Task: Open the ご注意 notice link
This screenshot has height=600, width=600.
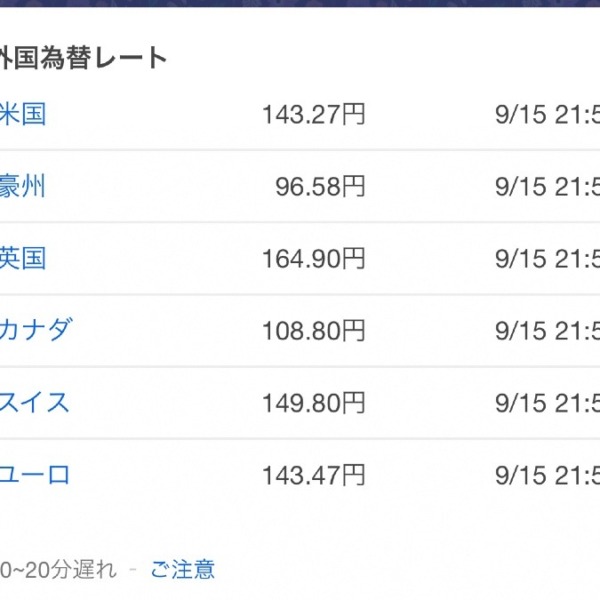Action: [x=183, y=569]
